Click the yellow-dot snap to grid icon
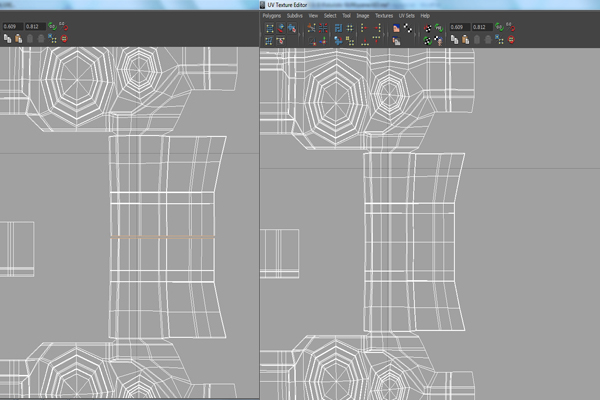This screenshot has width=600, height=400. [x=350, y=28]
